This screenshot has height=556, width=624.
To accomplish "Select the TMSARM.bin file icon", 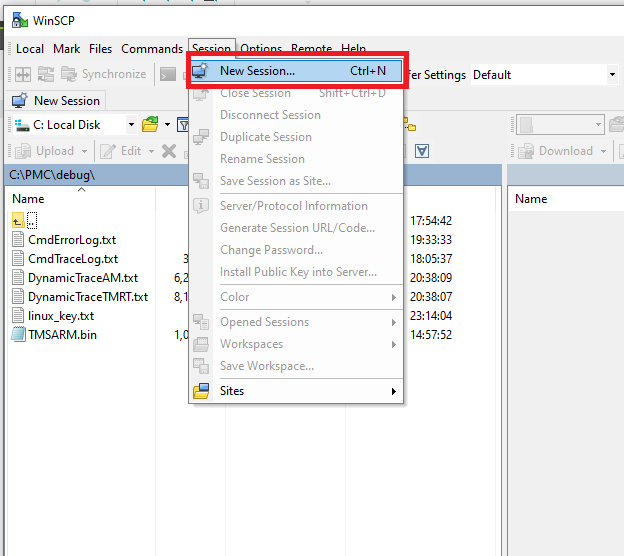I will [x=19, y=334].
